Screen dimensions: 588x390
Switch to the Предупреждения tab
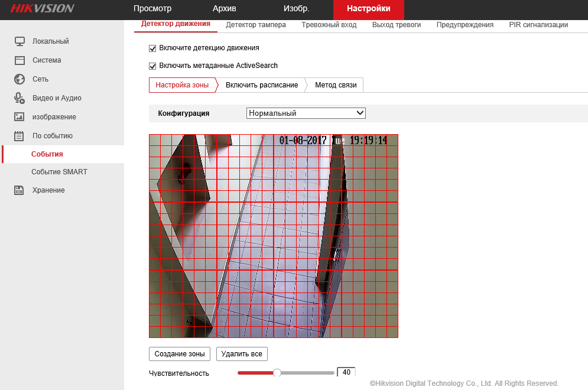(464, 25)
